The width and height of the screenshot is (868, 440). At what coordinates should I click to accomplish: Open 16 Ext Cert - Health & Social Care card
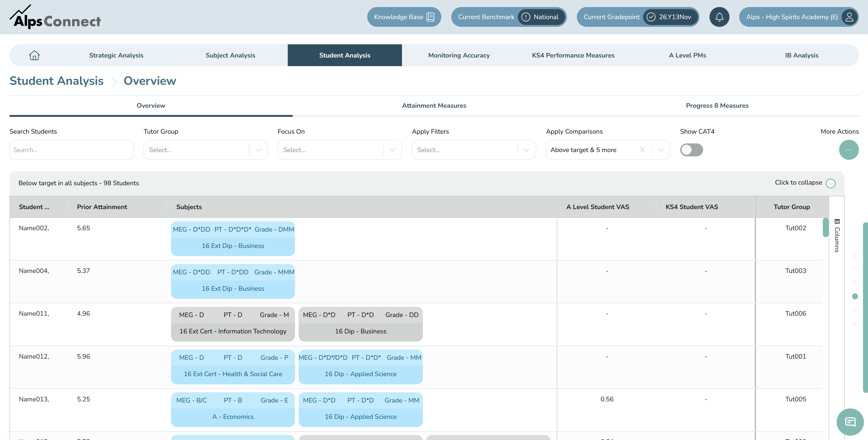coord(233,367)
